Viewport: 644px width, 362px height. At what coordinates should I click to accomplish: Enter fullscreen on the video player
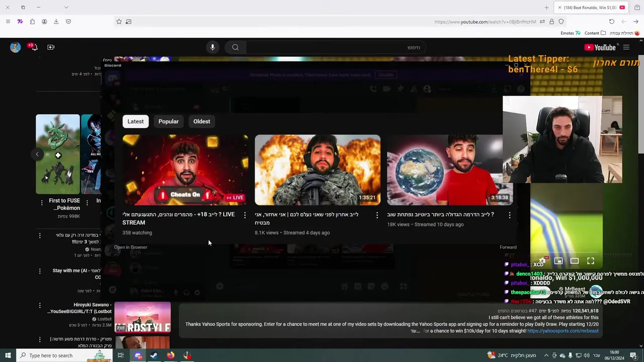click(591, 261)
